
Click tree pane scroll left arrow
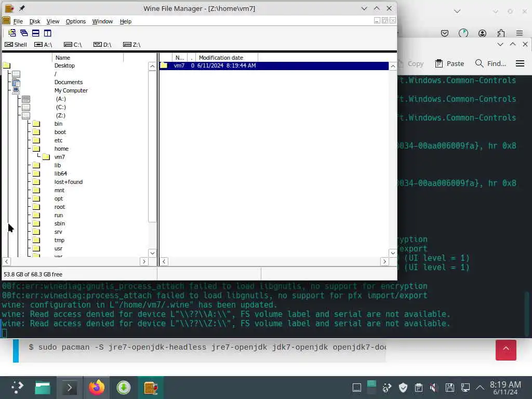[6, 262]
